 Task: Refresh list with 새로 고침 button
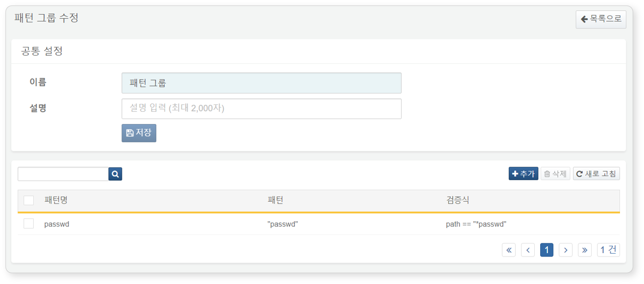(596, 174)
